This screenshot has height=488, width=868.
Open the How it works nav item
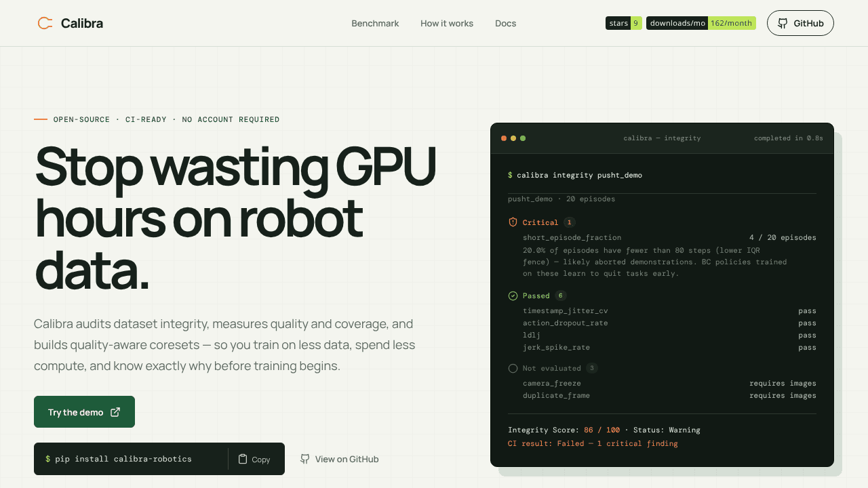(447, 23)
